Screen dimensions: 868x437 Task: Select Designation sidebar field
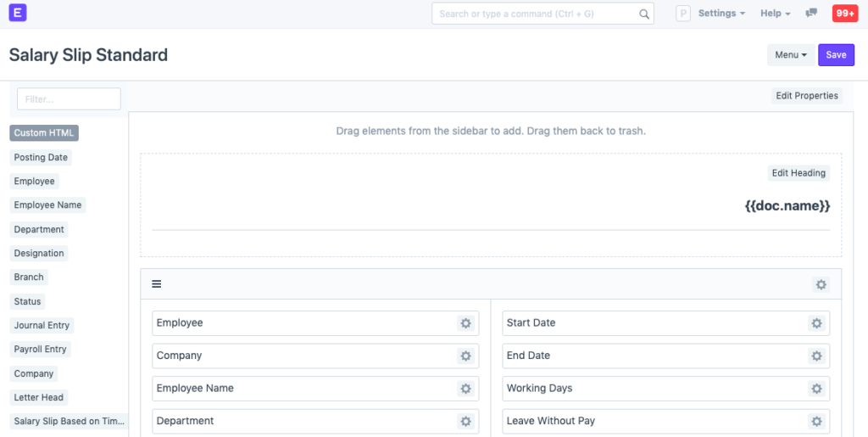click(39, 253)
